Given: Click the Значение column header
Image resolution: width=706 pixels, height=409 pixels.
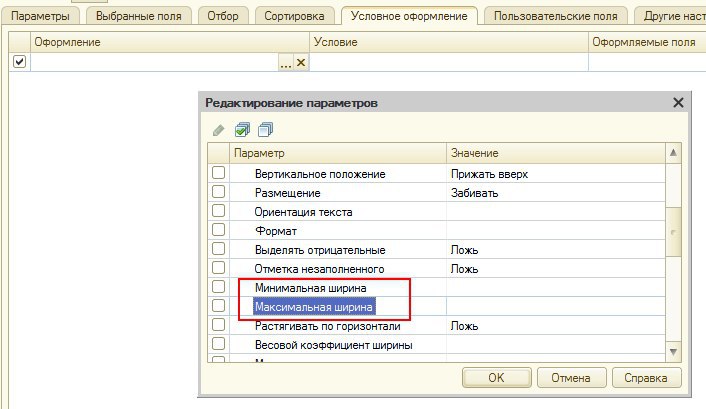Looking at the screenshot, I should tap(556, 153).
